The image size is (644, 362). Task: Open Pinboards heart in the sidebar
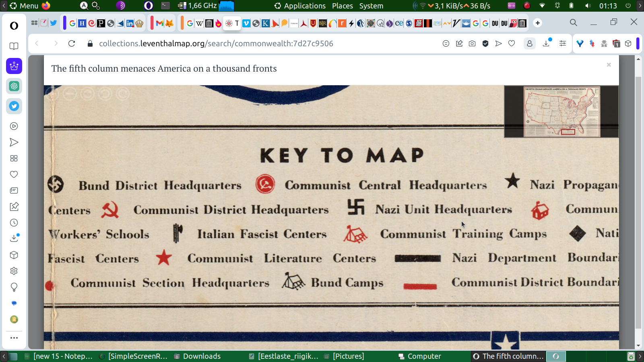pyautogui.click(x=14, y=175)
